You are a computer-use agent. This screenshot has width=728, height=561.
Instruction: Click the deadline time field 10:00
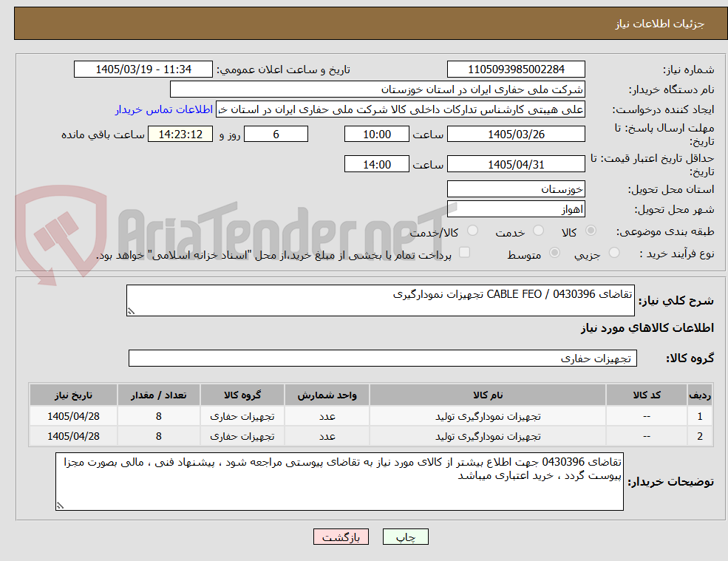click(x=376, y=135)
